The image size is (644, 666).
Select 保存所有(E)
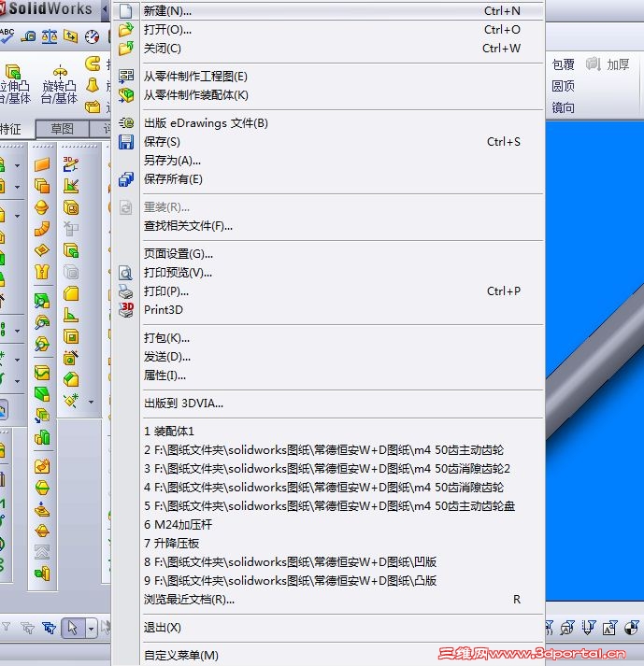tap(329, 179)
